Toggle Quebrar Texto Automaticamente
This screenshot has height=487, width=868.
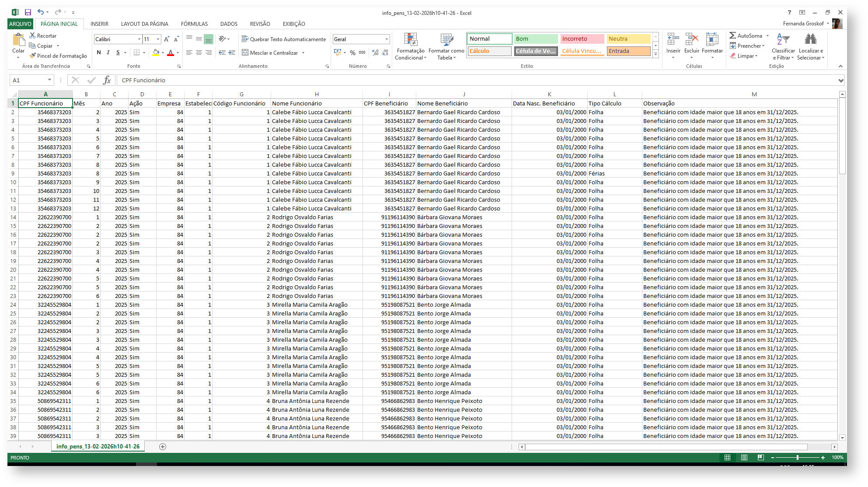[x=284, y=39]
